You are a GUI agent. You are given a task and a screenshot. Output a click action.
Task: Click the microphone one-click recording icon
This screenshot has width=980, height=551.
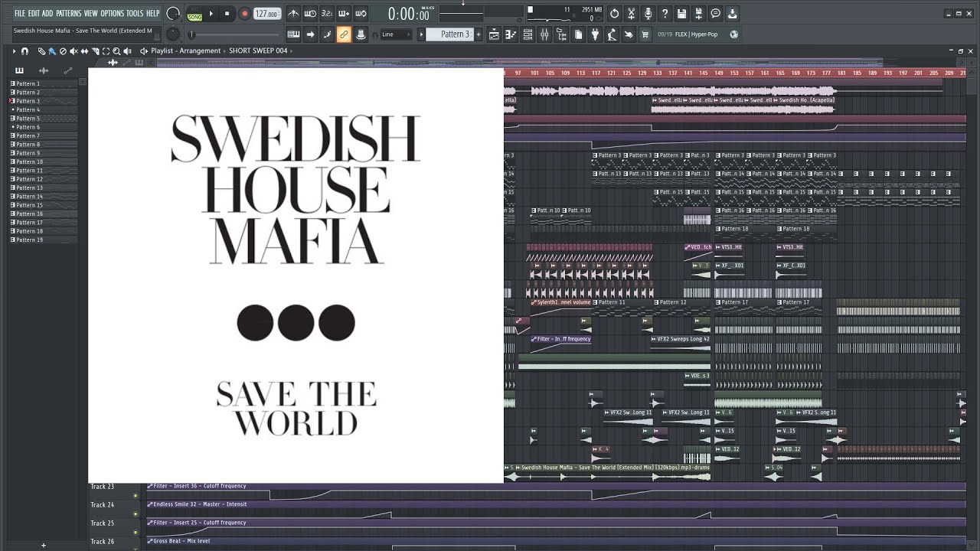[x=648, y=14]
